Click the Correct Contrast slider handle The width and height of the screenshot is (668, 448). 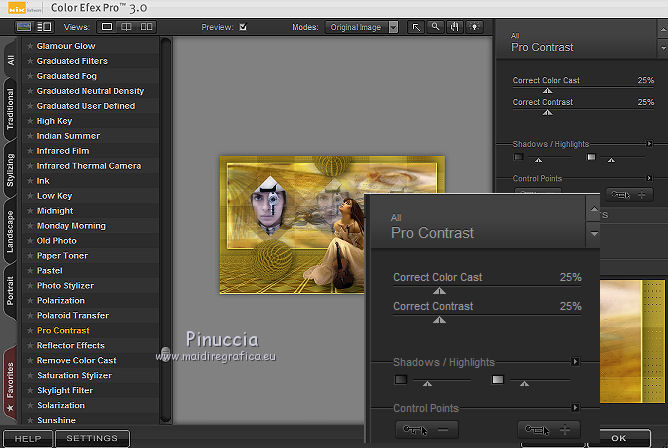click(x=438, y=320)
